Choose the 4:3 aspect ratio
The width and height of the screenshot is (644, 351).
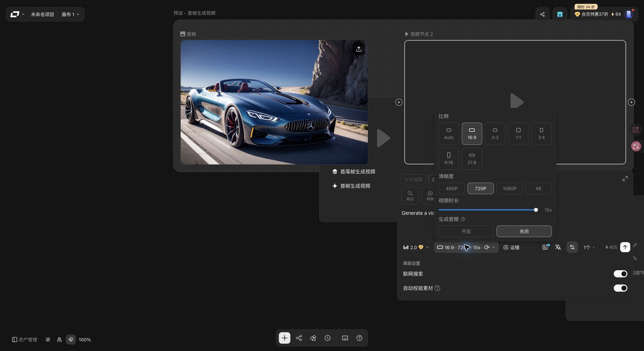495,134
